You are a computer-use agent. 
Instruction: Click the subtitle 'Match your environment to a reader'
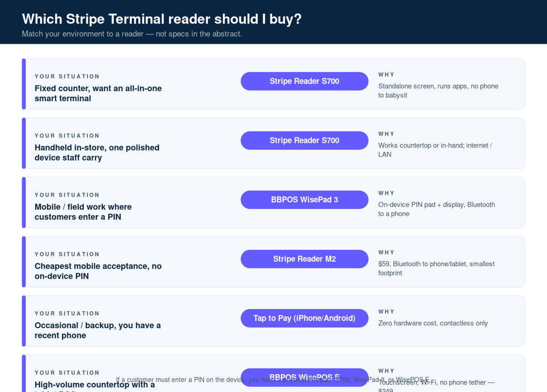(83, 34)
